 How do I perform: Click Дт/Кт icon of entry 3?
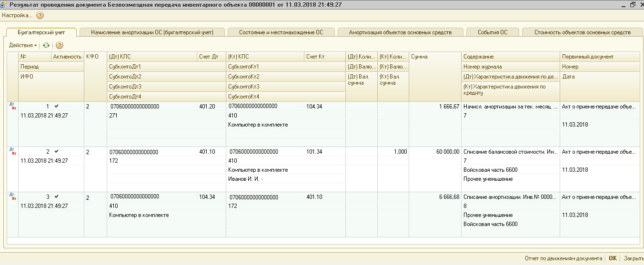tap(12, 196)
